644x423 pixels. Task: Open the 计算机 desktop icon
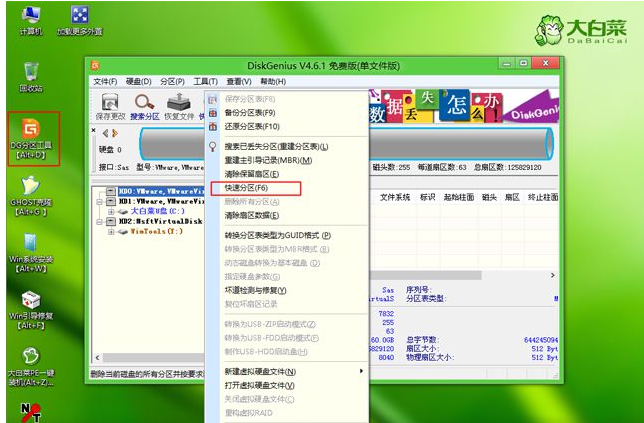31,16
